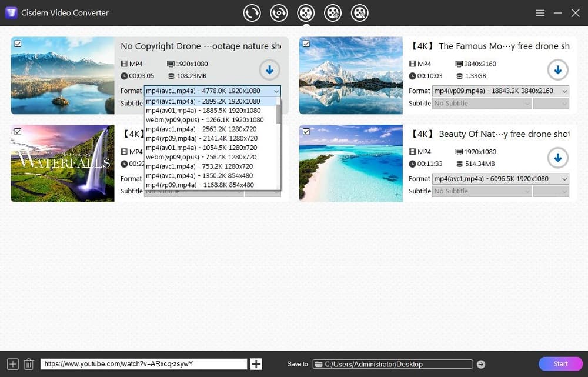Click the 3840x2160 resolution text

[480, 64]
